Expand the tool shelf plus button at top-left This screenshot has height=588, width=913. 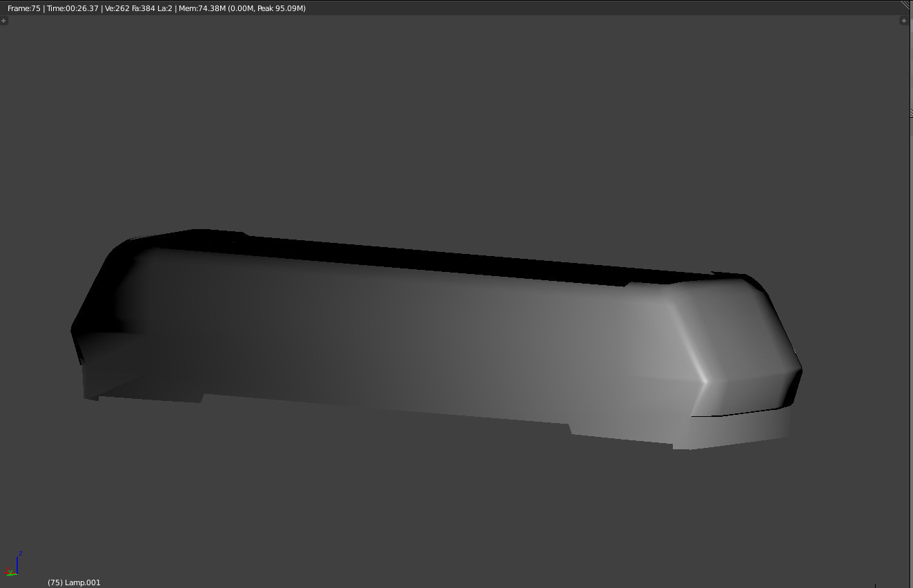pyautogui.click(x=4, y=21)
